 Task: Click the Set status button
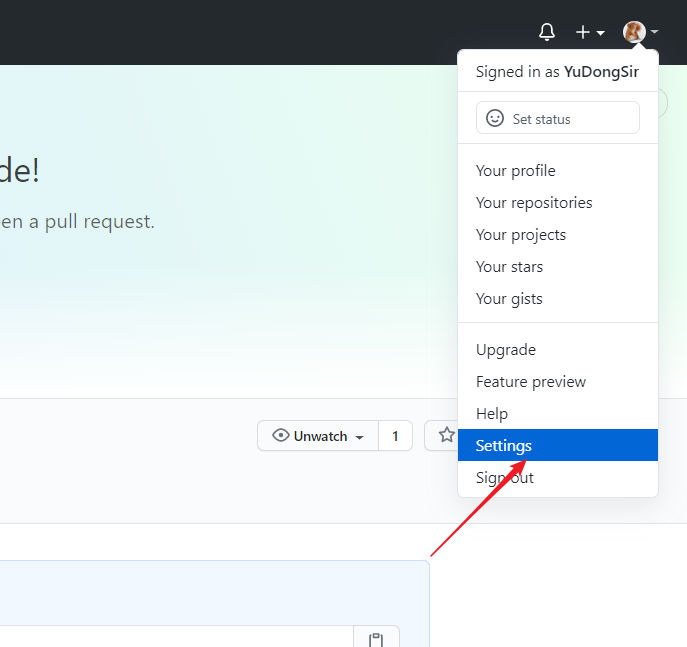(x=558, y=117)
